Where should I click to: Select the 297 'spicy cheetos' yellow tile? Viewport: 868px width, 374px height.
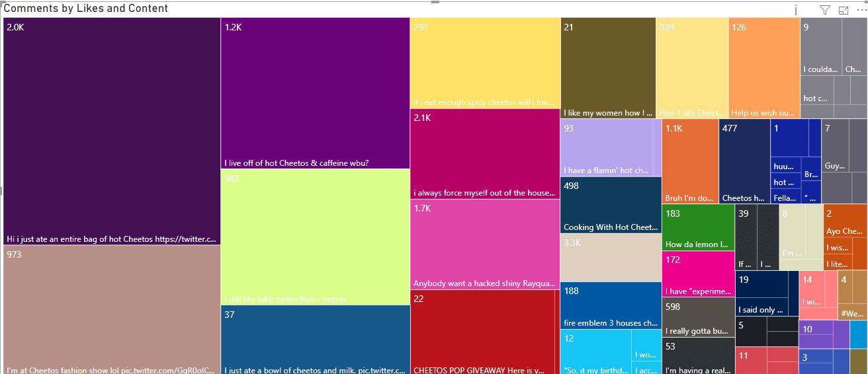[x=485, y=63]
